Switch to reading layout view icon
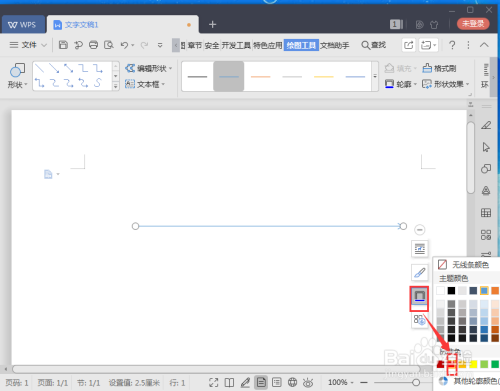This screenshot has width=500, height=391. pyautogui.click(x=229, y=382)
